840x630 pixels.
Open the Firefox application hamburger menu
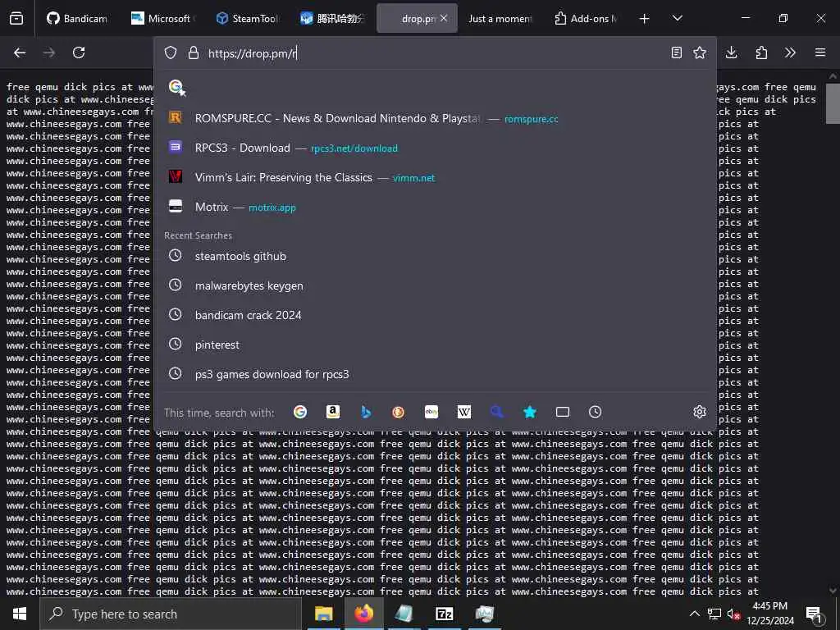(820, 52)
